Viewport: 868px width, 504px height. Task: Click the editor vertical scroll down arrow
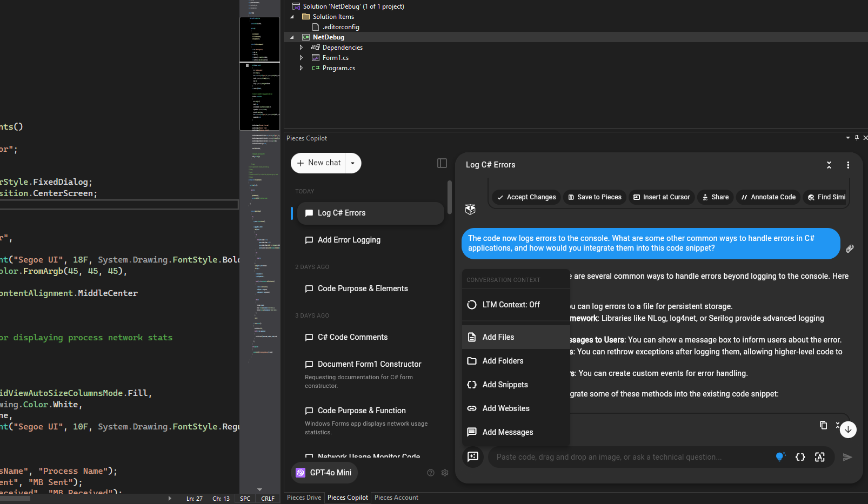pyautogui.click(x=260, y=489)
